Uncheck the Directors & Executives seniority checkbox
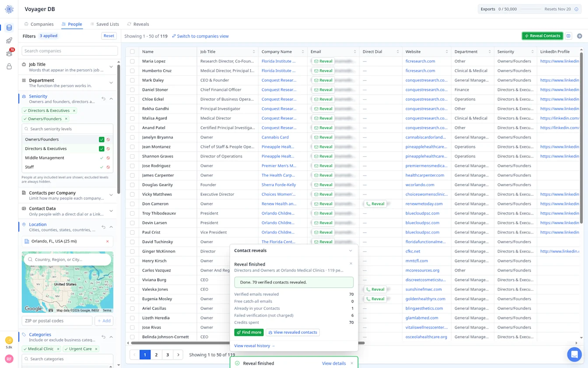The image size is (588, 368). pyautogui.click(x=101, y=149)
